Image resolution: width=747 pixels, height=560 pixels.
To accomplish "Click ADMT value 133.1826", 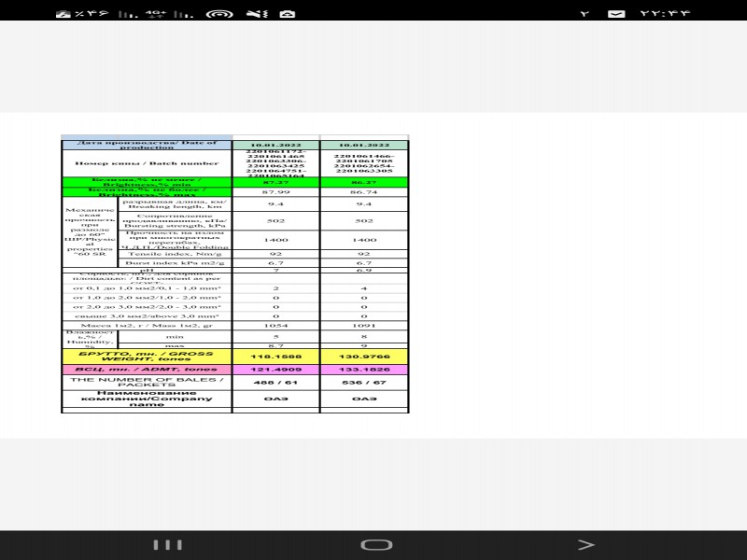I will [x=364, y=371].
